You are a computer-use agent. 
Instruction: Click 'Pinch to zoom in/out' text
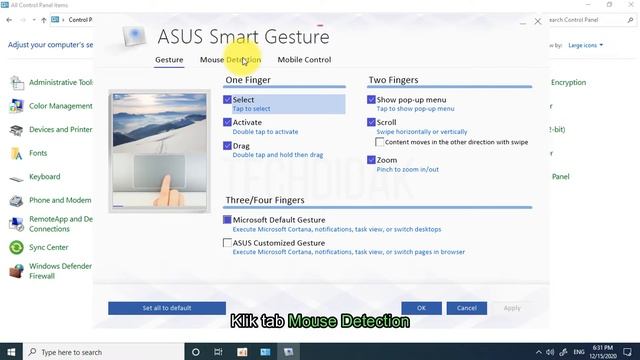point(407,169)
